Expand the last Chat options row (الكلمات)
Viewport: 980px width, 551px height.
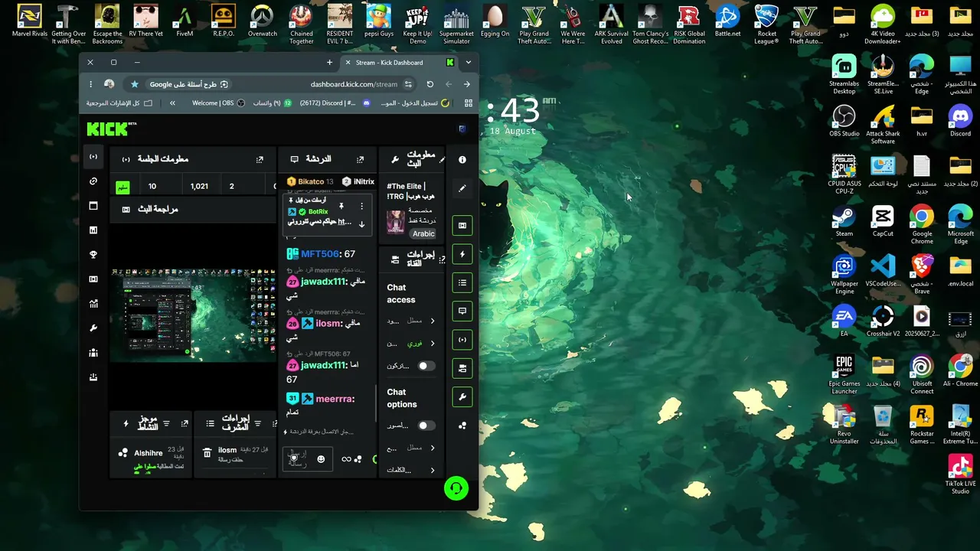[x=411, y=470]
